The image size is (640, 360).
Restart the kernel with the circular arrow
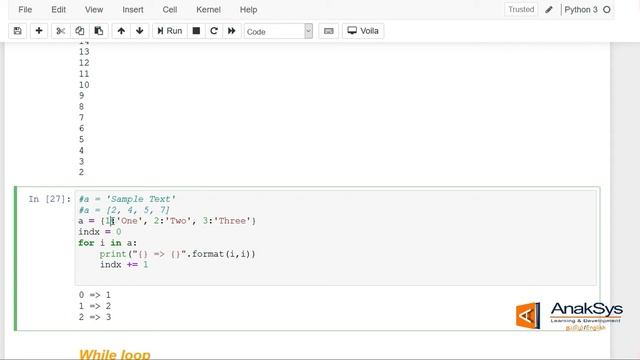click(214, 31)
